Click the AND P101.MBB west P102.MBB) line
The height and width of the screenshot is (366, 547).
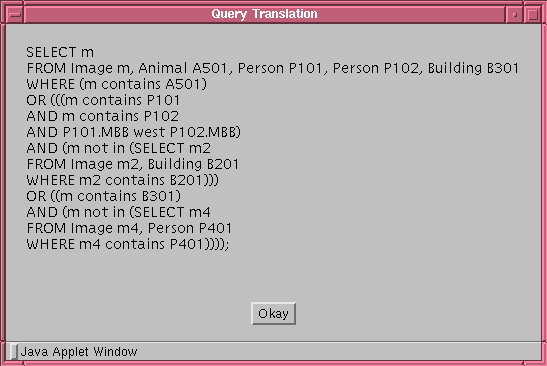[x=134, y=132]
